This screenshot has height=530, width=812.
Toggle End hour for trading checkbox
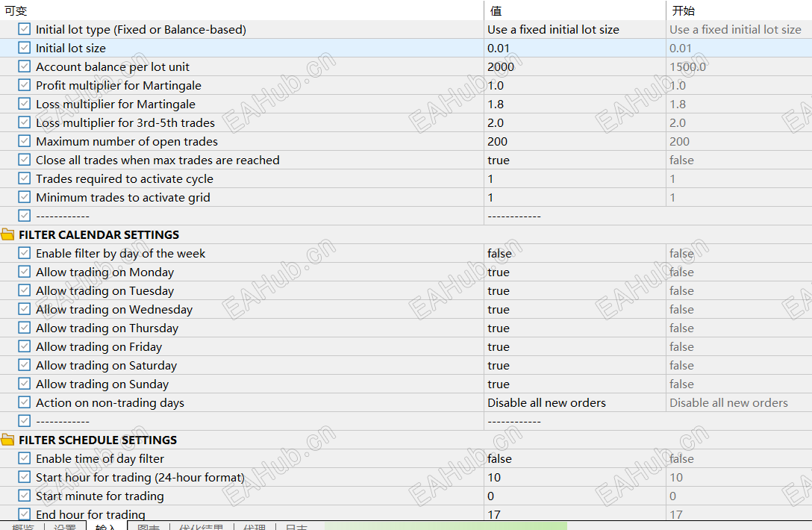(25, 514)
